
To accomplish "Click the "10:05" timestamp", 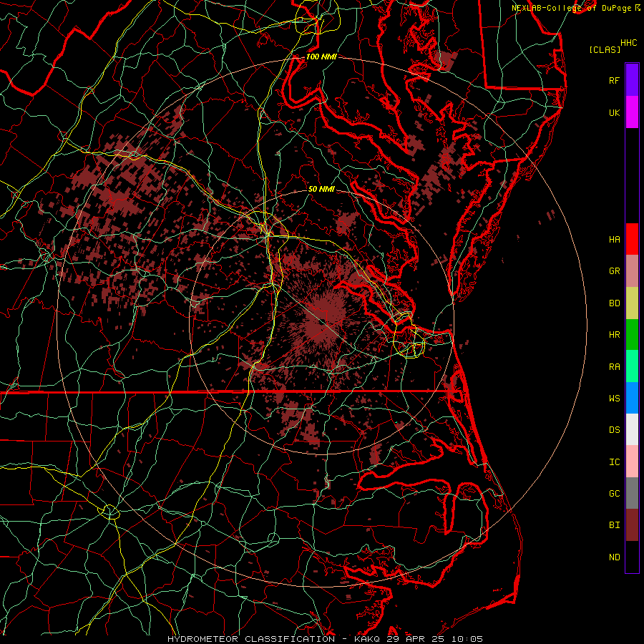I will [467, 639].
